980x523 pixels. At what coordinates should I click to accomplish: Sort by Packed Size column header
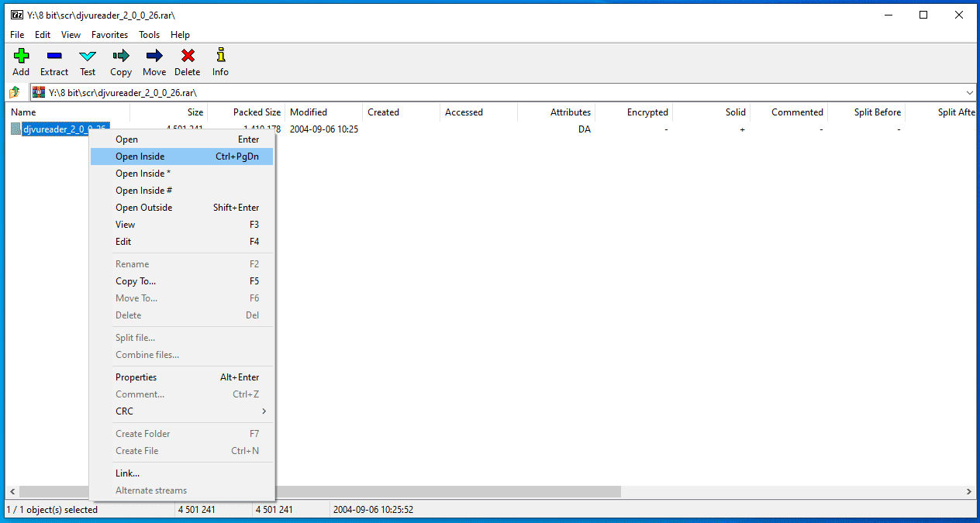click(246, 112)
